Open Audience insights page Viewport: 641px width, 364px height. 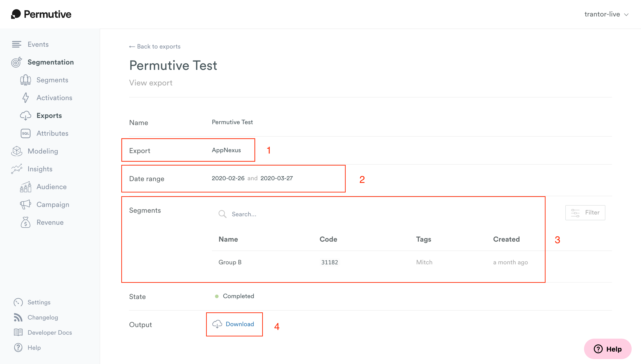[x=51, y=187]
